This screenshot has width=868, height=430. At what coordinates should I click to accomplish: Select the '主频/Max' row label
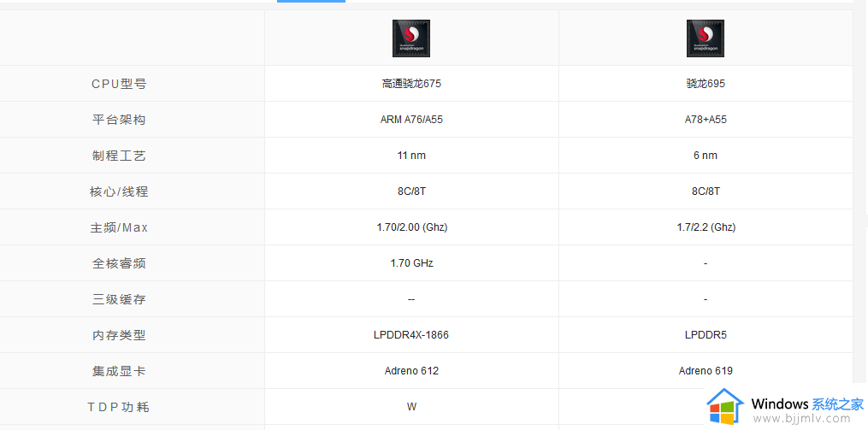click(x=119, y=227)
